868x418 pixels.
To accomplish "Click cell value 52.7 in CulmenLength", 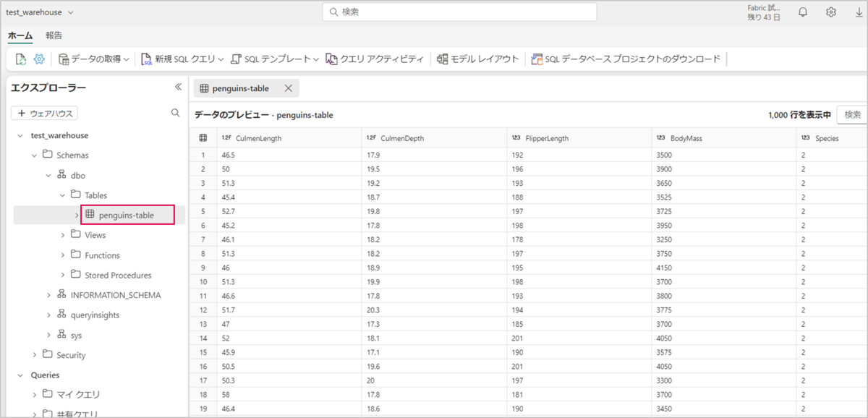I will 229,211.
